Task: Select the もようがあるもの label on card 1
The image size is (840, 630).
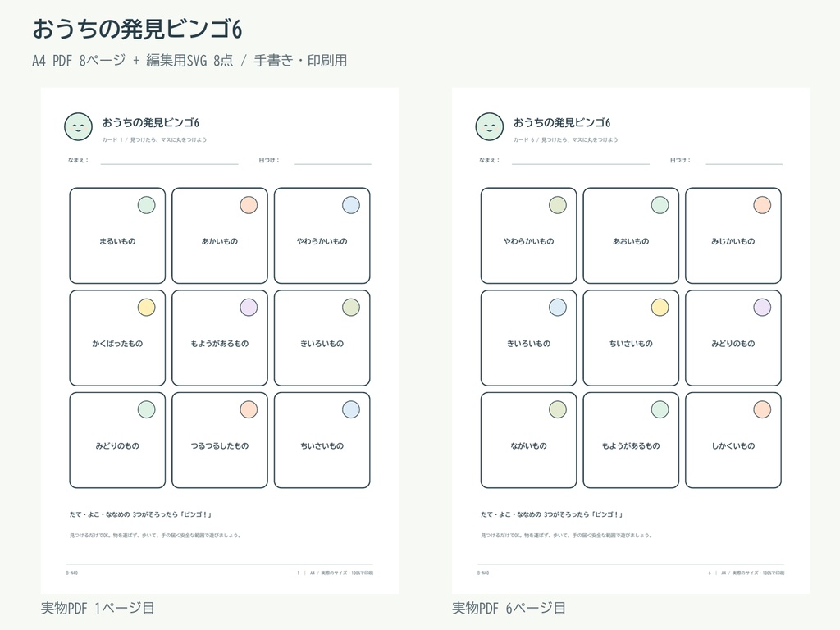Action: (220, 344)
